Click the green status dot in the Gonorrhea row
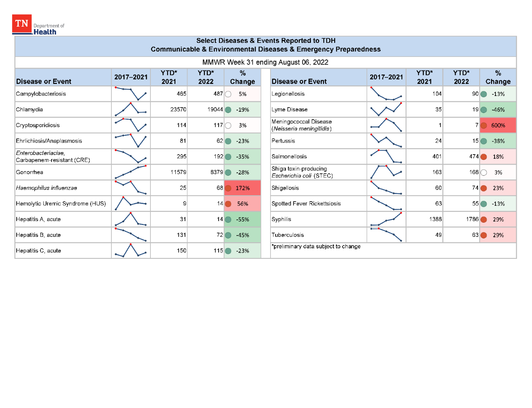This screenshot has width=532, height=408. (228, 172)
